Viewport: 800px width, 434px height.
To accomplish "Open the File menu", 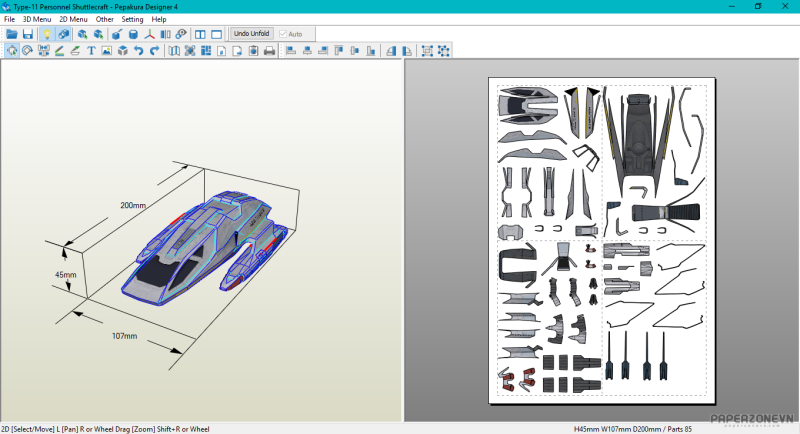I will 9,19.
